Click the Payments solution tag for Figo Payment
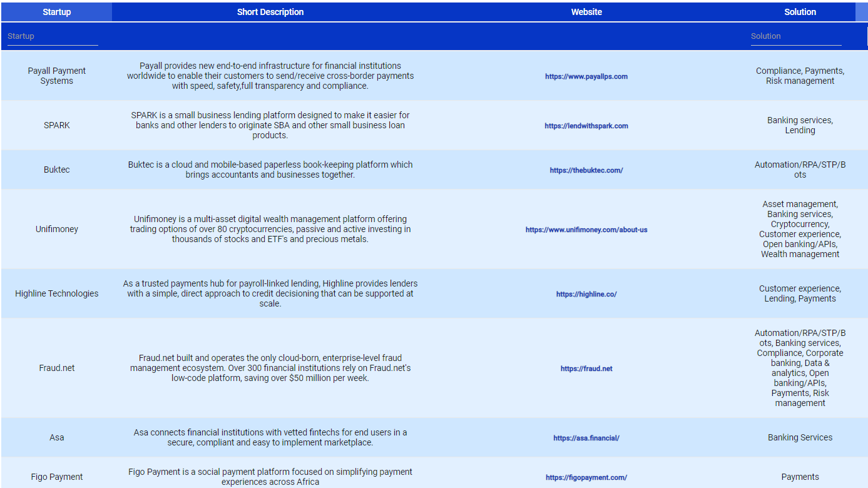This screenshot has height=488, width=868. 800,476
